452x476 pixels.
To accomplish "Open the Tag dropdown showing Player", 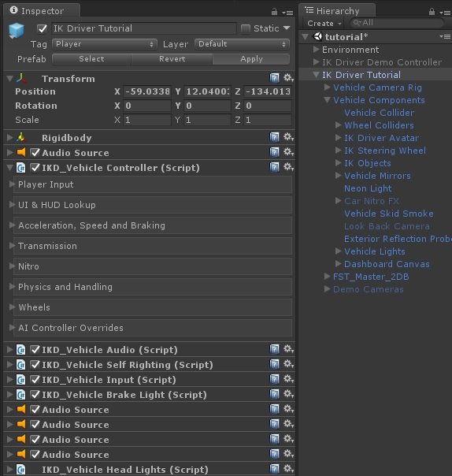I will 105,44.
